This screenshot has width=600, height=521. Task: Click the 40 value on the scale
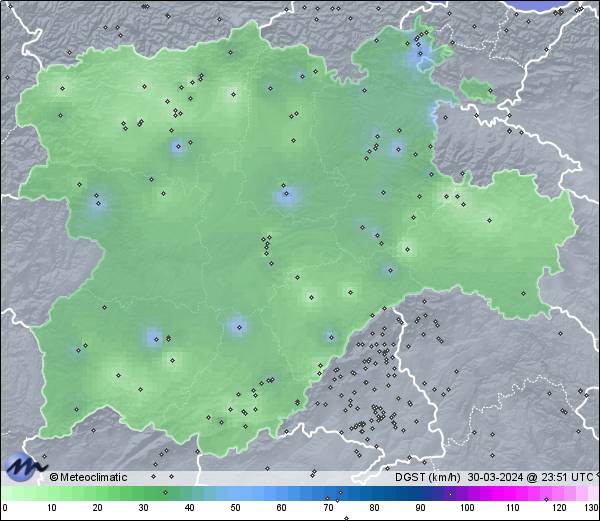tap(189, 508)
